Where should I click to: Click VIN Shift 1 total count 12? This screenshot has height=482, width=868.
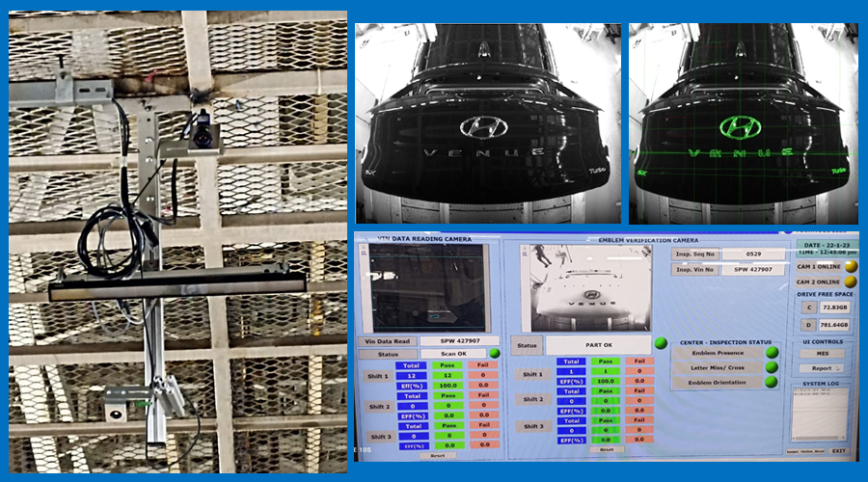(x=411, y=376)
